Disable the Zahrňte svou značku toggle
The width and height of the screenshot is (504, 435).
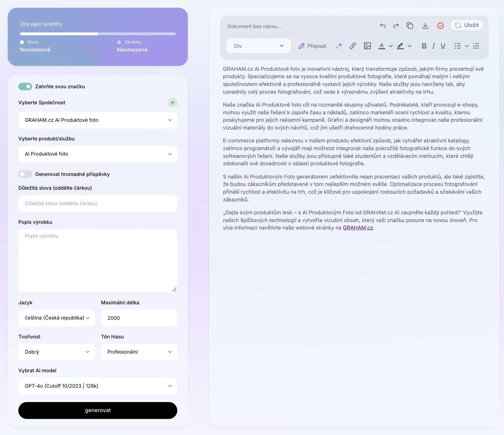tap(25, 87)
